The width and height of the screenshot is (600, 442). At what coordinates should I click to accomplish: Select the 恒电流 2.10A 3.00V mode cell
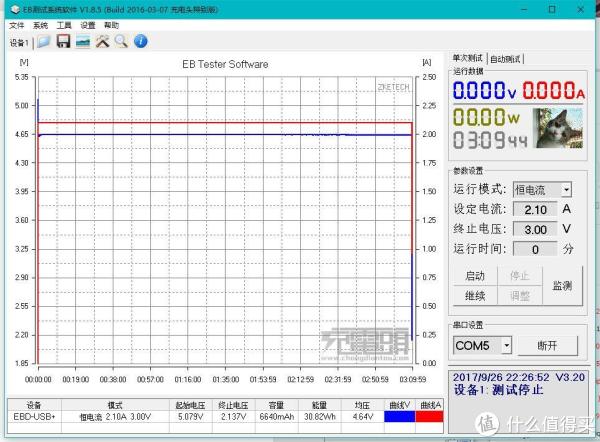(x=115, y=417)
